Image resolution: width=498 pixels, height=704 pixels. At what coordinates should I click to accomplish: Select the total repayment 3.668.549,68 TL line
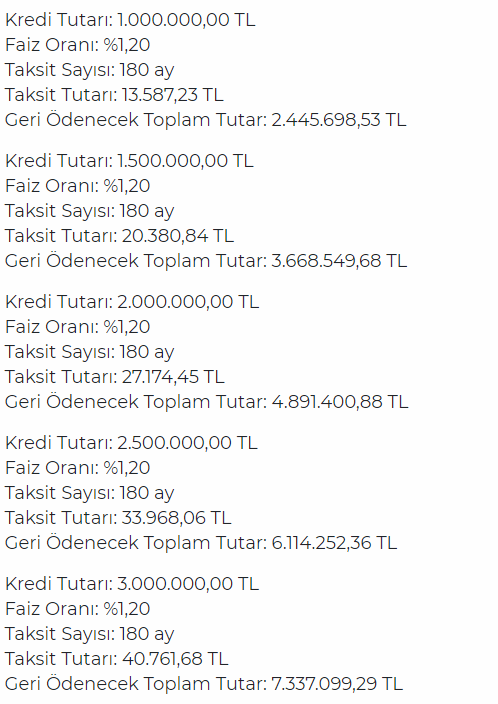(x=206, y=261)
